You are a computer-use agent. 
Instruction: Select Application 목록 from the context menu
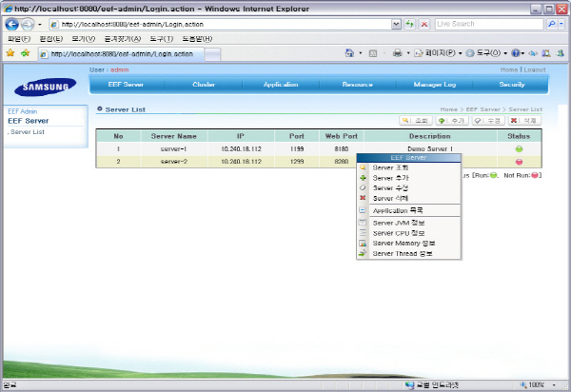[x=397, y=210]
